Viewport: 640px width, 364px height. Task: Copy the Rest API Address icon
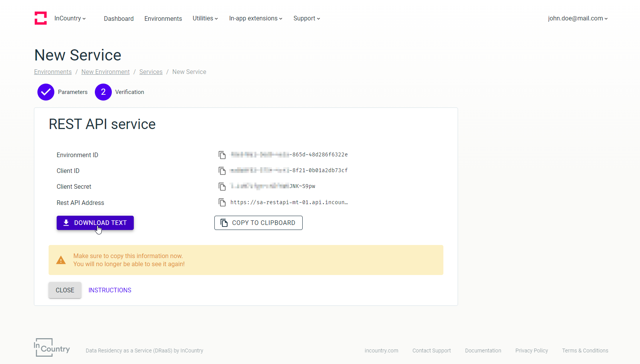click(222, 202)
